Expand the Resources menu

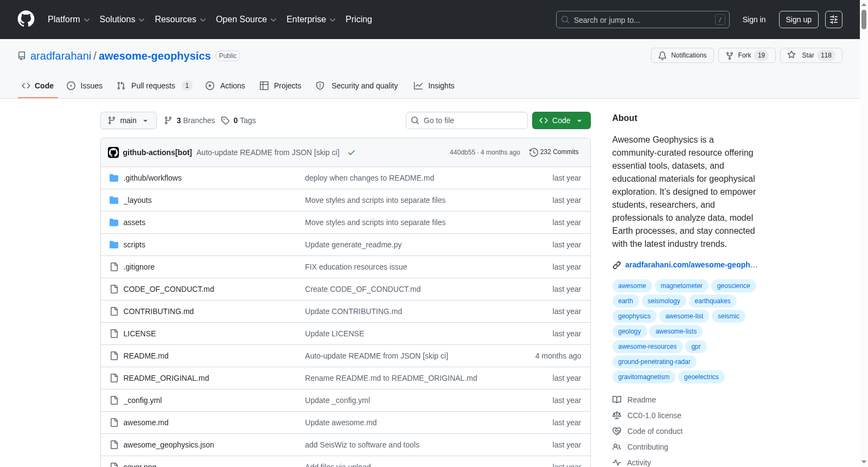pyautogui.click(x=180, y=20)
